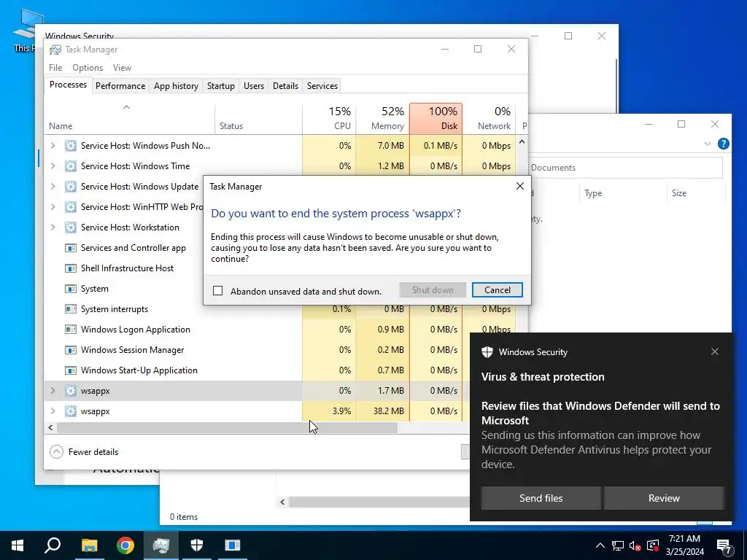Switch to the App history tab
This screenshot has width=747, height=560.
[x=176, y=86]
